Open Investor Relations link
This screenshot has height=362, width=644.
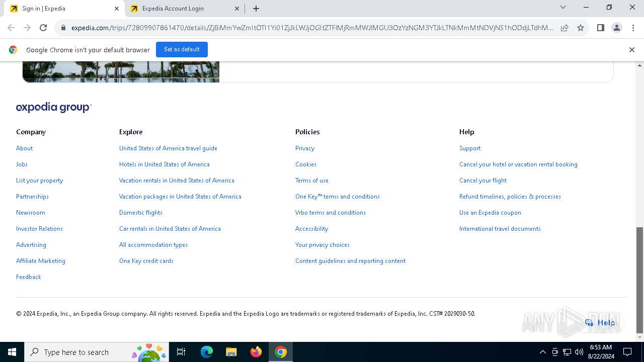click(x=39, y=229)
